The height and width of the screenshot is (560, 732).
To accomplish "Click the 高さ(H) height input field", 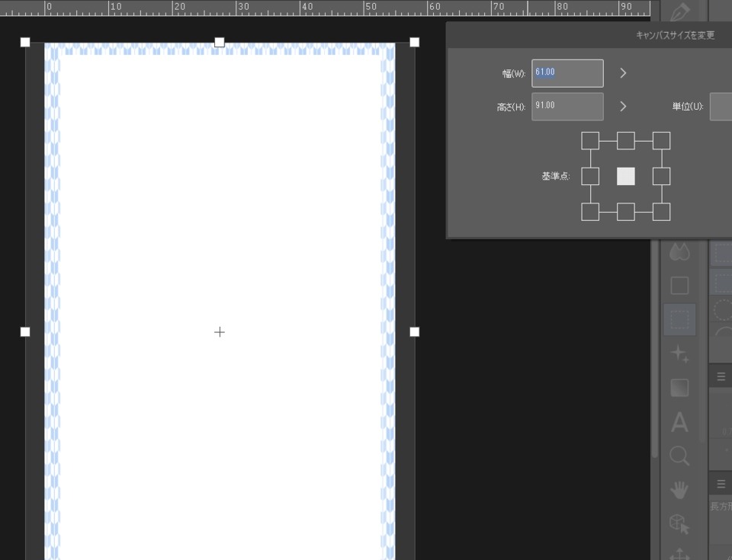I will (x=567, y=107).
